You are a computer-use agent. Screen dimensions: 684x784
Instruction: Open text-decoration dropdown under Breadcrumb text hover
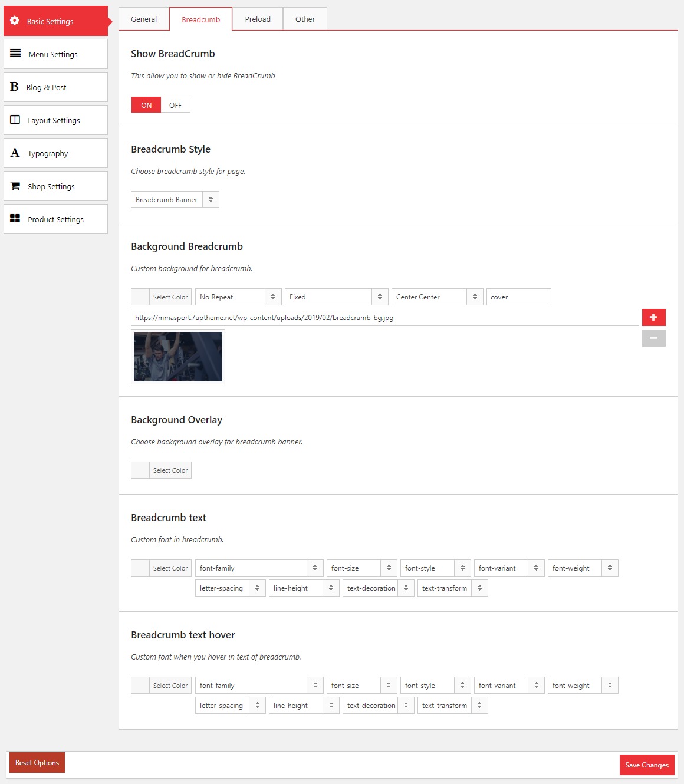click(379, 705)
